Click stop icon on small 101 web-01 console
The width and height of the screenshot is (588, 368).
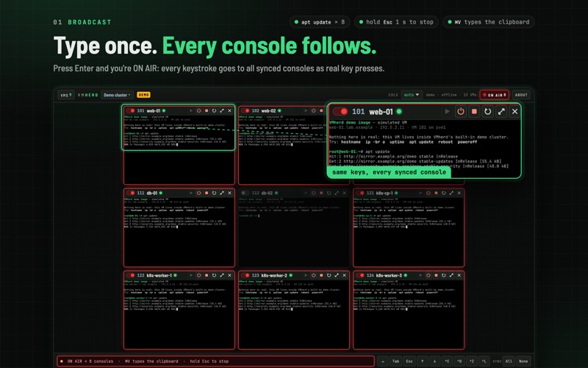tap(207, 111)
